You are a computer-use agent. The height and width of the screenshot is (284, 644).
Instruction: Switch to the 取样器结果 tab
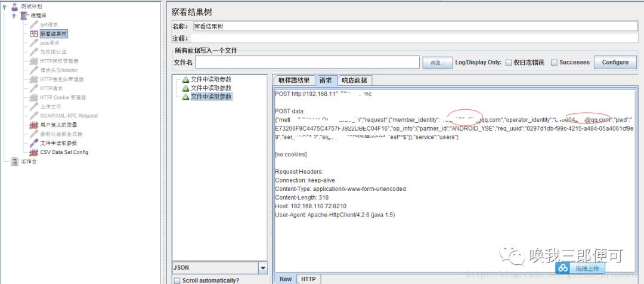point(294,80)
